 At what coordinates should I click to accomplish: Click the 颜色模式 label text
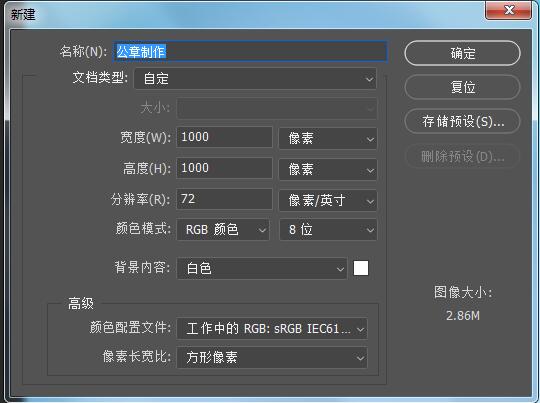[143, 228]
